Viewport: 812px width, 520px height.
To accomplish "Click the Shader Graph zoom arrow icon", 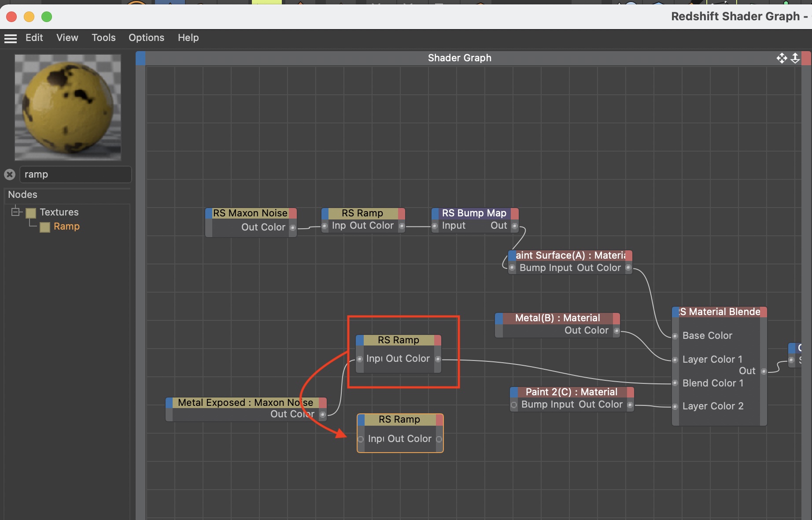I will click(x=795, y=58).
